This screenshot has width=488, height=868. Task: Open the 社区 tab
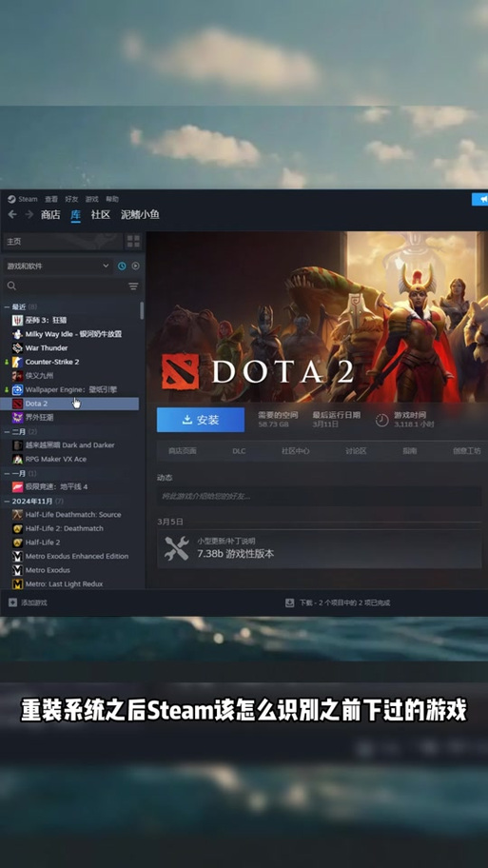(x=101, y=215)
